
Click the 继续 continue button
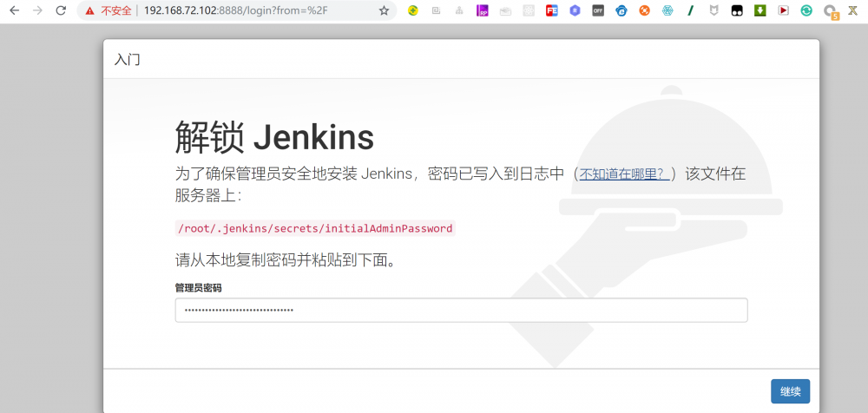pos(791,391)
